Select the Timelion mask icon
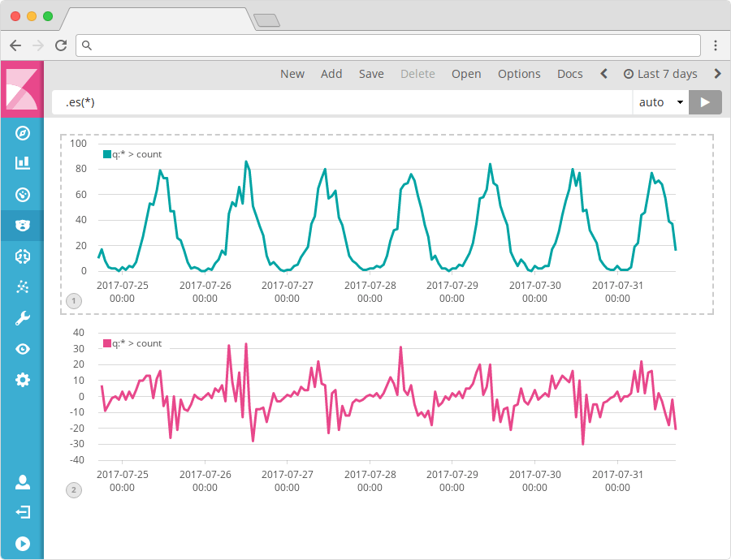 pos(22,225)
